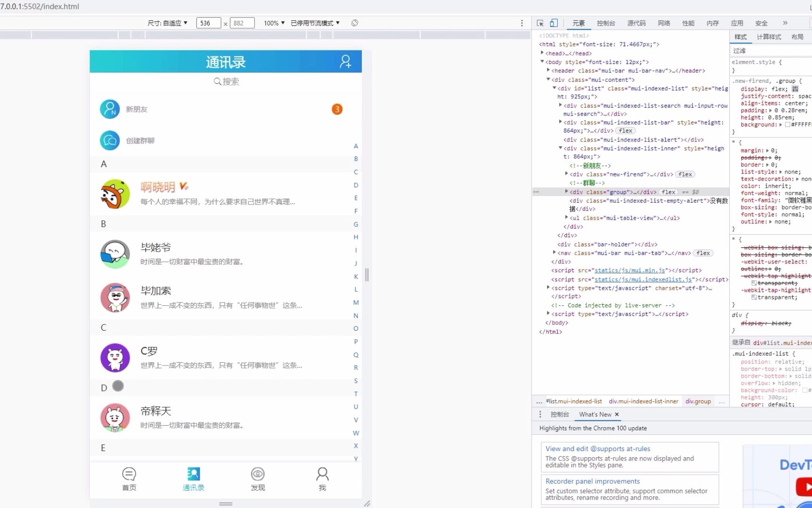Jump to letter A in index bar

356,146
